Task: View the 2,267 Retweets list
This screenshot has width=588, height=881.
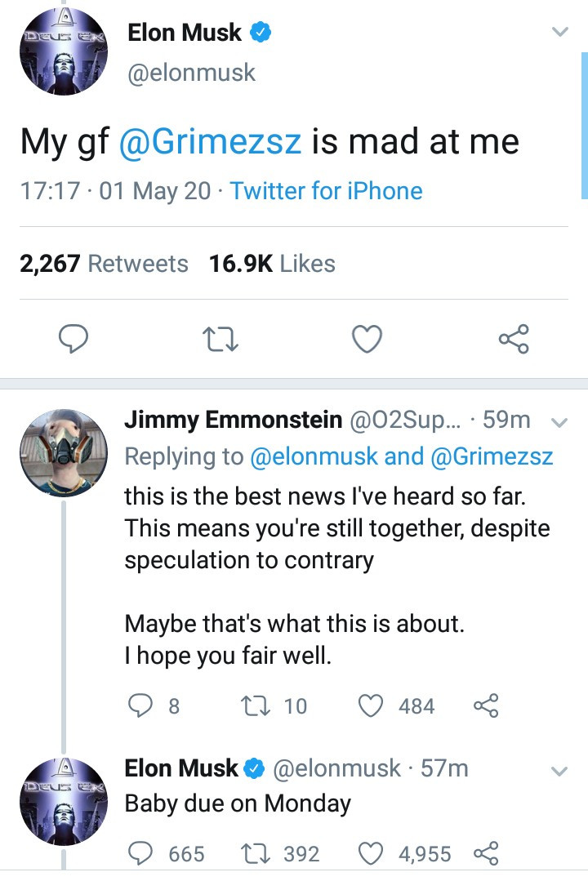Action: click(x=104, y=264)
